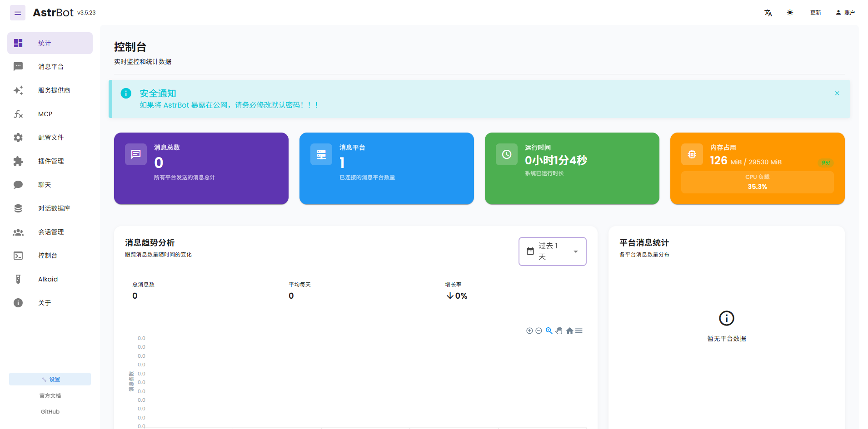Toggle the light/dark theme sun icon
The height and width of the screenshot is (429, 868).
click(x=790, y=13)
